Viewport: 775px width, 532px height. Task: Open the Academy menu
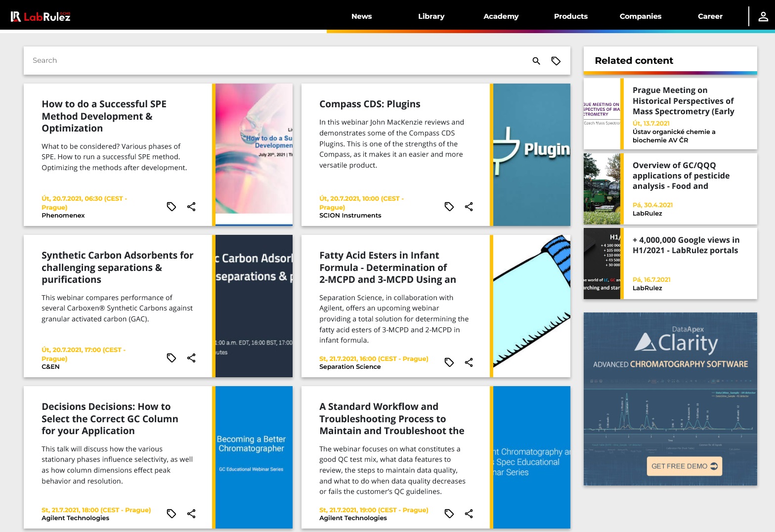click(x=501, y=16)
